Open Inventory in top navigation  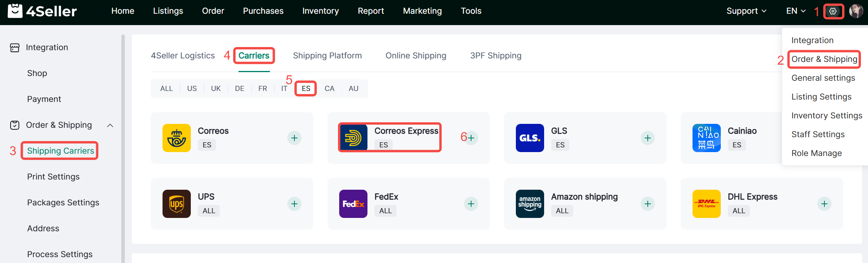click(320, 11)
